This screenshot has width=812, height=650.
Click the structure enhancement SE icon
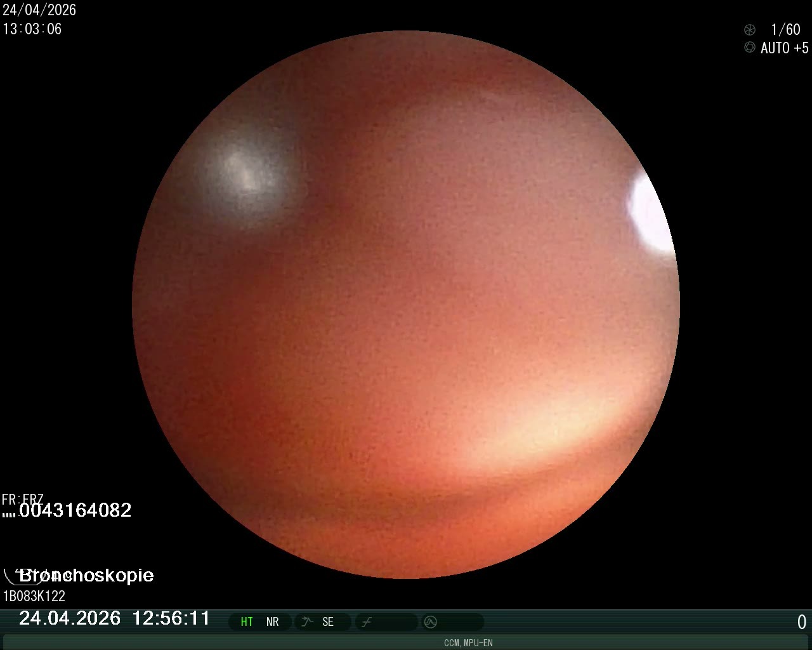308,621
